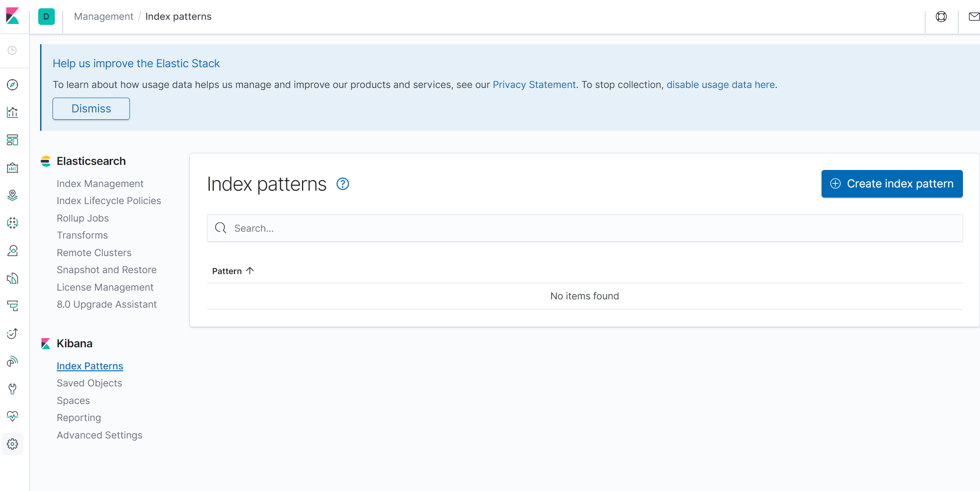Focus the index pattern Search field
The height and width of the screenshot is (491, 980).
click(x=585, y=228)
